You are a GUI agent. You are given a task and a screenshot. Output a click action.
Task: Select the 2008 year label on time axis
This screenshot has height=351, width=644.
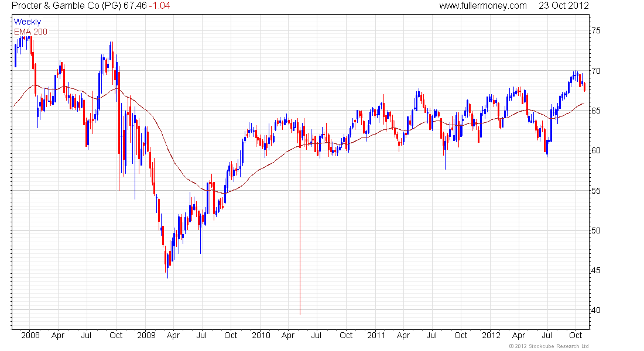pyautogui.click(x=30, y=335)
